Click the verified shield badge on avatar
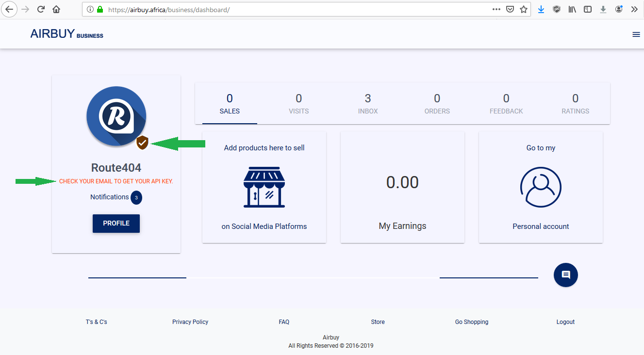This screenshot has width=644, height=355. click(142, 143)
